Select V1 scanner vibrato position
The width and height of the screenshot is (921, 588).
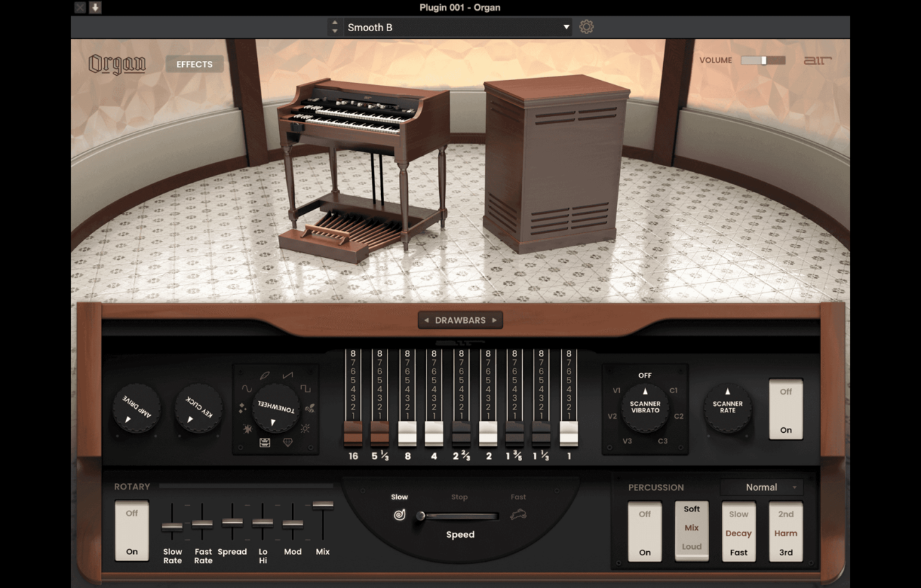click(x=616, y=390)
